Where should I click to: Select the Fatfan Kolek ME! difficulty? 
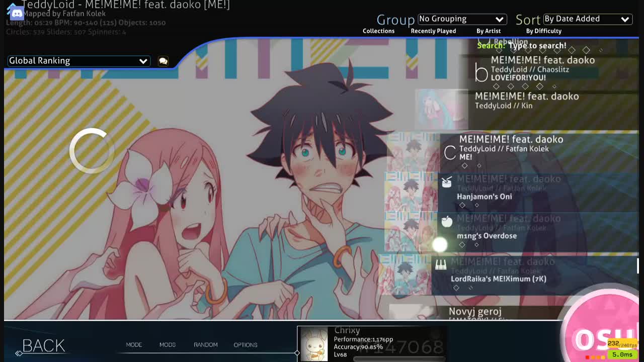click(513, 151)
